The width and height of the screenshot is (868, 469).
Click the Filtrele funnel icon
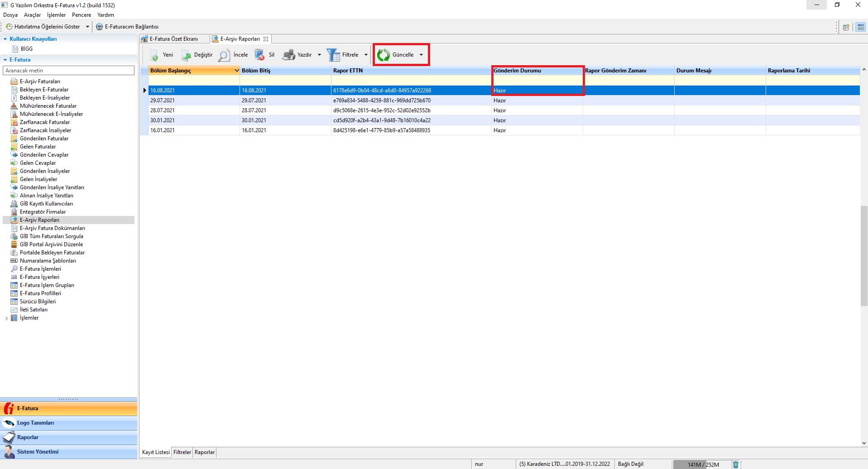tap(333, 55)
